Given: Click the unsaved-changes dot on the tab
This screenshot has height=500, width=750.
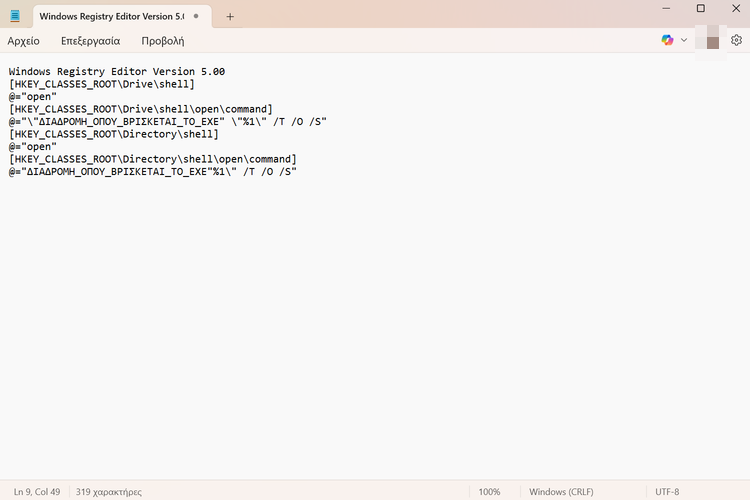Looking at the screenshot, I should click(x=196, y=16).
